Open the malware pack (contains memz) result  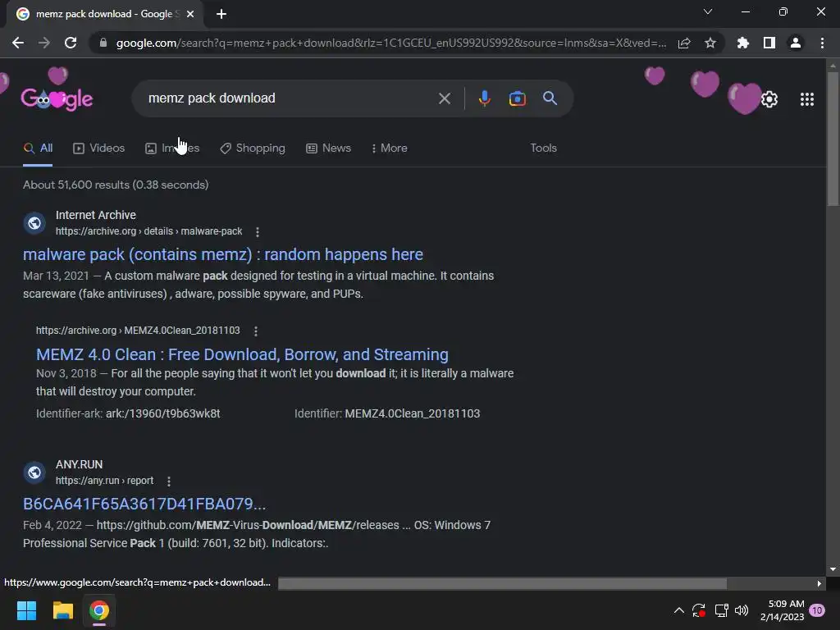[x=223, y=254]
